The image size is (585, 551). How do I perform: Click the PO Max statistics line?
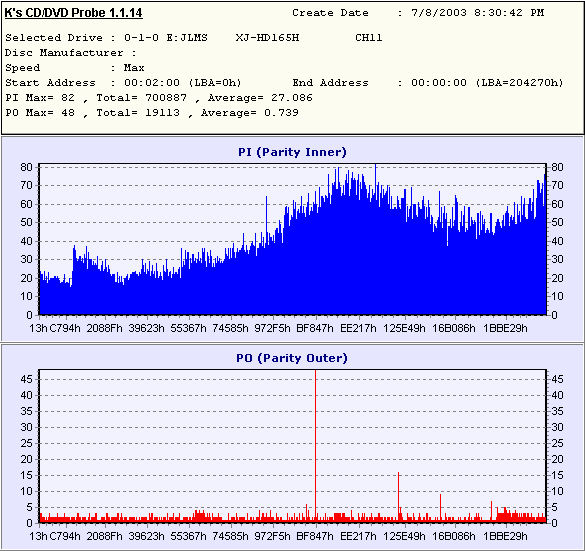[152, 113]
